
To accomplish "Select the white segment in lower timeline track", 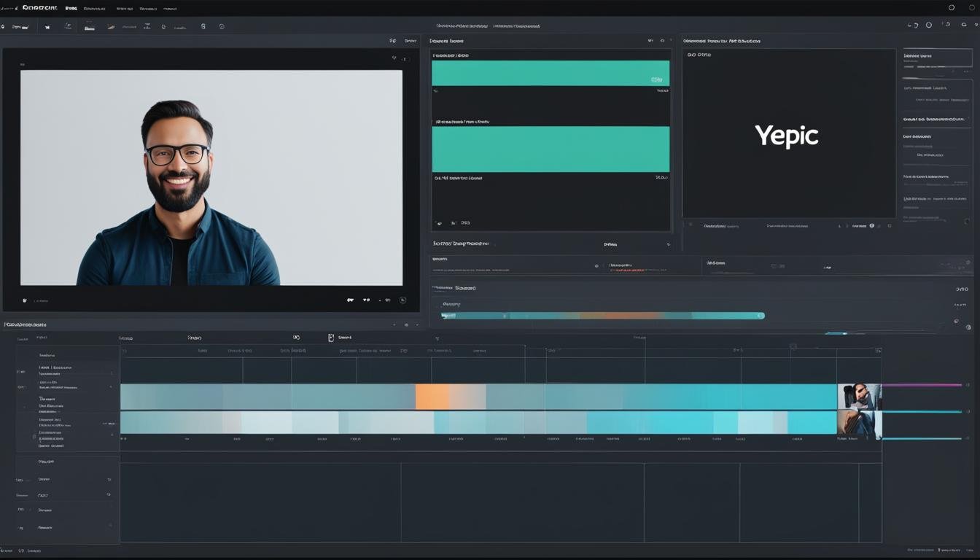I will tap(290, 422).
